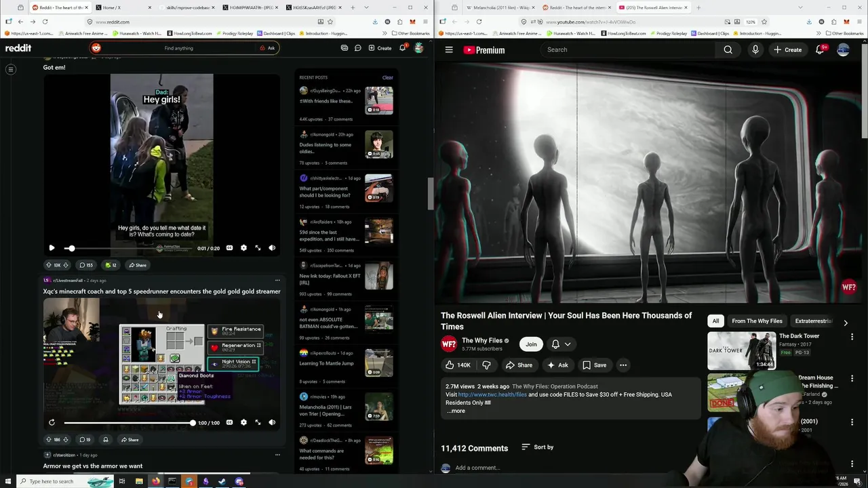Viewport: 868px width, 488px height.
Task: Open settings gear on Xqc minecraft video
Action: (243, 423)
